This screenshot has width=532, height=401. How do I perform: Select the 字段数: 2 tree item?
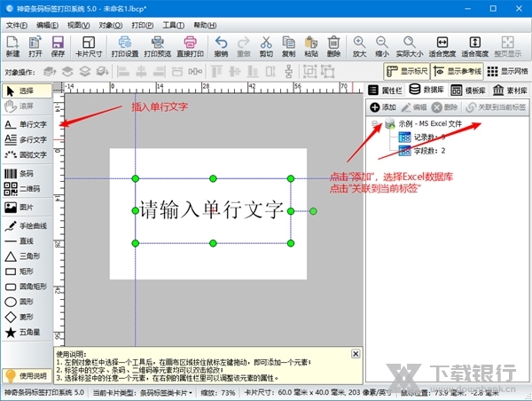(422, 151)
